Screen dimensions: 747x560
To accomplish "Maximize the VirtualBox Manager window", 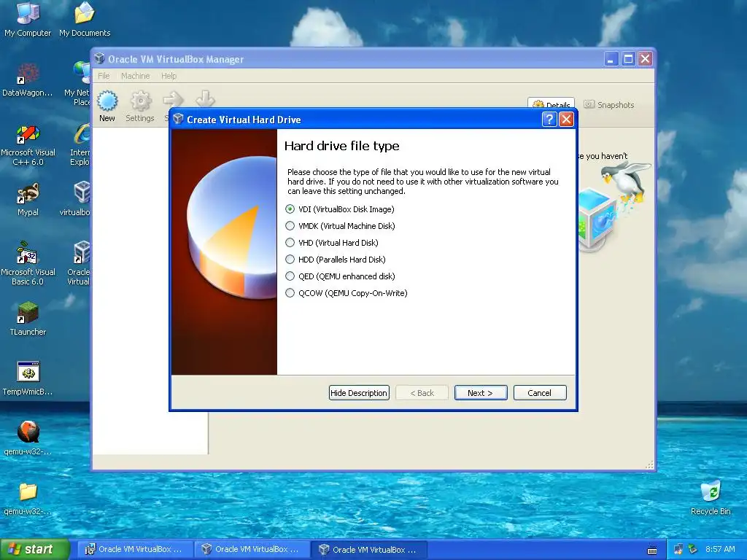I will pyautogui.click(x=628, y=58).
